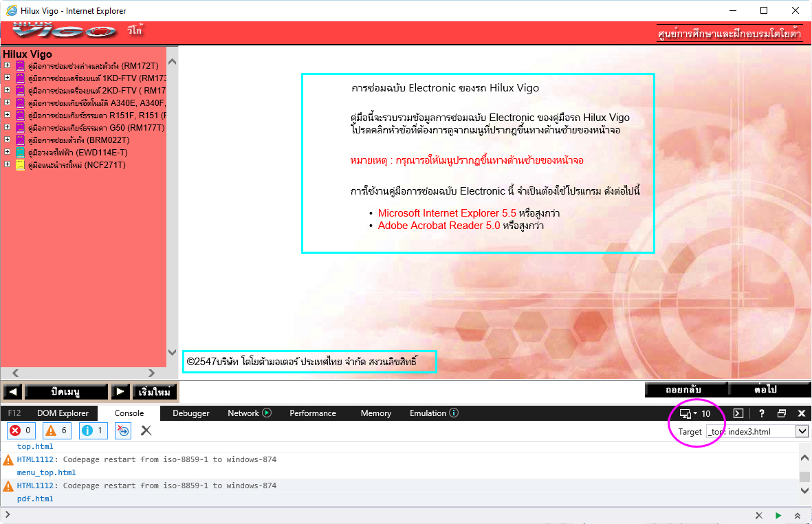Viewport: 812px width, 524px height.
Task: Expand the NCF271T new car features node
Action: pos(8,164)
